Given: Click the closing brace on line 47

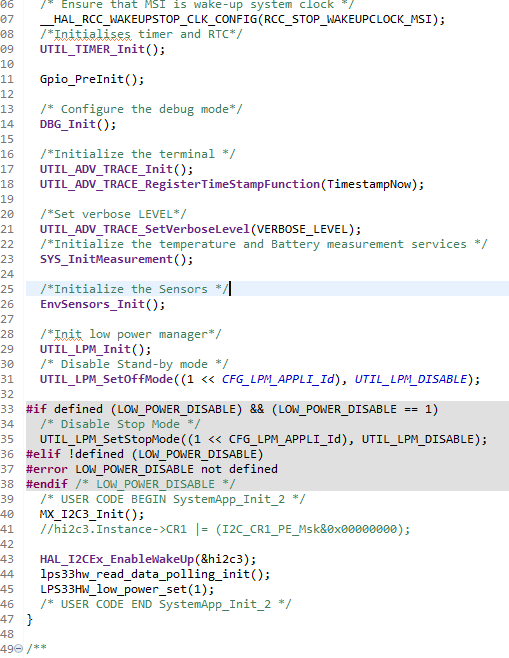Looking at the screenshot, I should coord(29,619).
